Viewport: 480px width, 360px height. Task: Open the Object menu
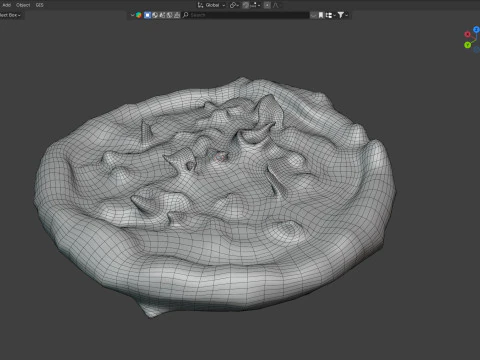(x=23, y=5)
